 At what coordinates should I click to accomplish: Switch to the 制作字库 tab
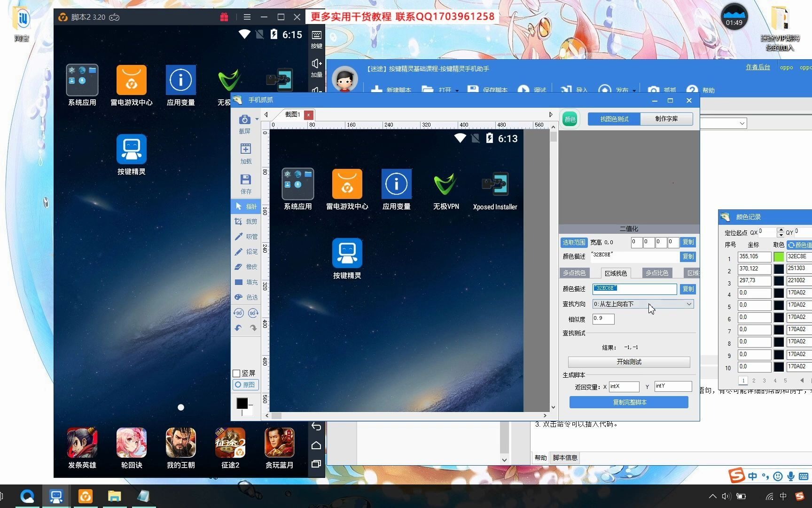pos(666,119)
